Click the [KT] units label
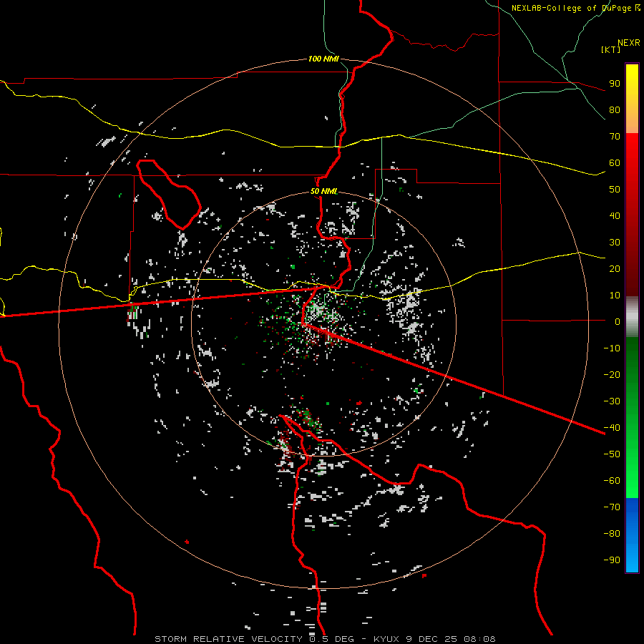This screenshot has height=644, width=644. [x=611, y=49]
